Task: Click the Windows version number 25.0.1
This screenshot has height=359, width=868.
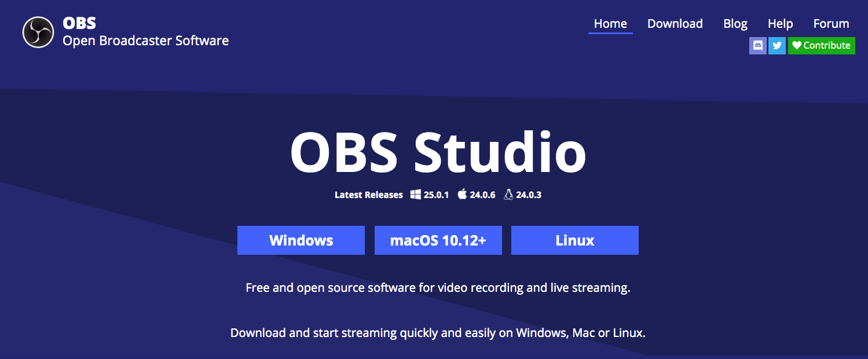Action: tap(436, 195)
